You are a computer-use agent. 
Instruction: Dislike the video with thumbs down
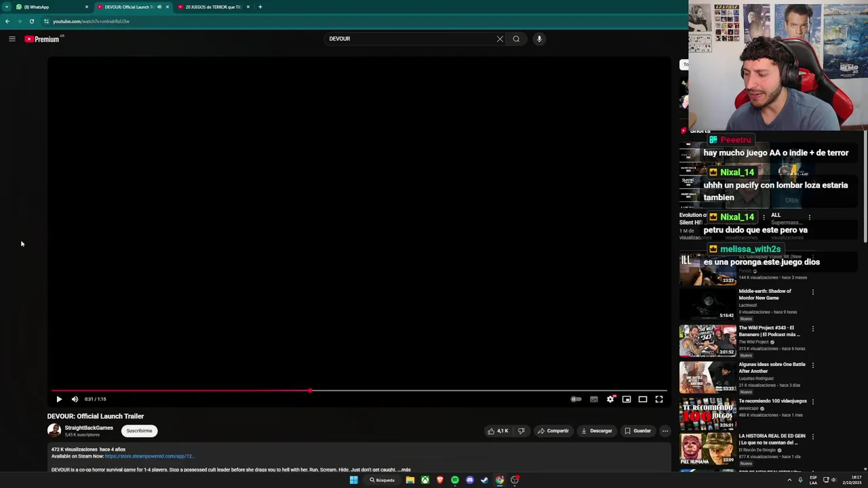pos(521,430)
